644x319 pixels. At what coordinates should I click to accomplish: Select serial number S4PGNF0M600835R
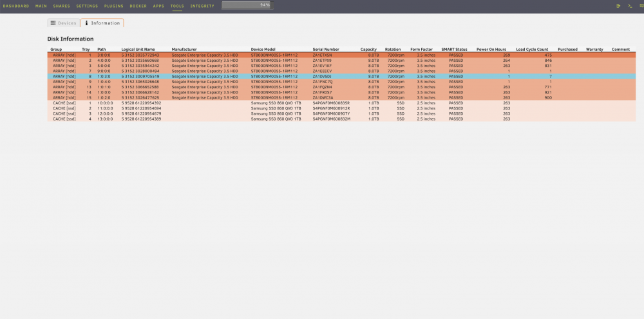(331, 102)
